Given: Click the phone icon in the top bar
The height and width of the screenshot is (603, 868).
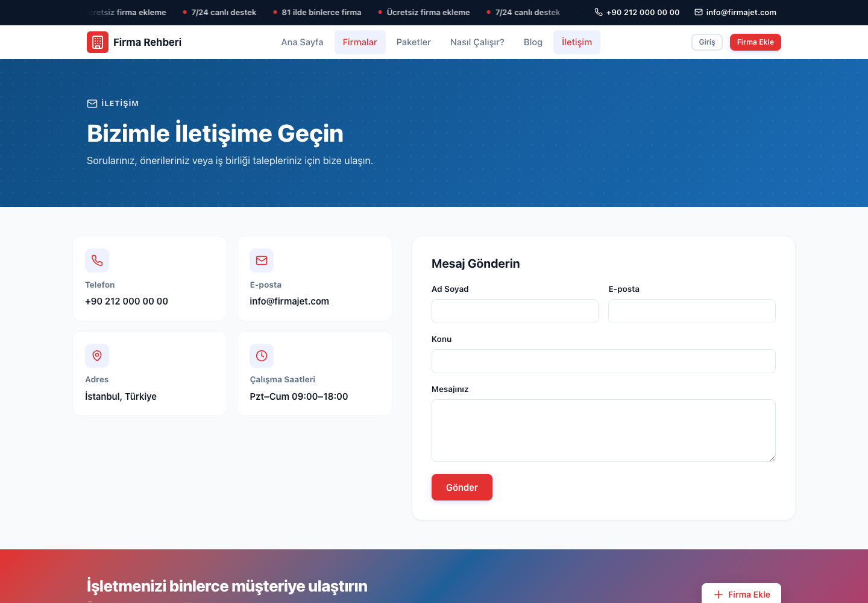Looking at the screenshot, I should click(x=599, y=12).
